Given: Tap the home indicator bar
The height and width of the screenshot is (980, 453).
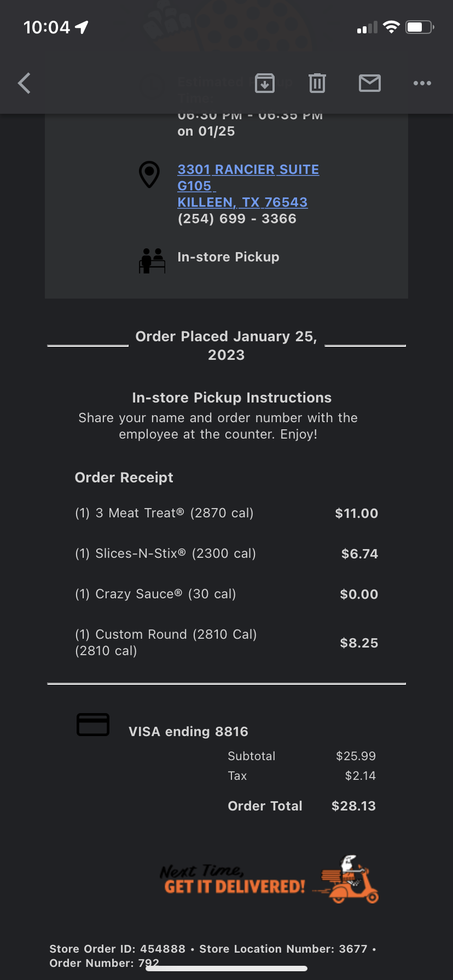Looking at the screenshot, I should pyautogui.click(x=226, y=969).
